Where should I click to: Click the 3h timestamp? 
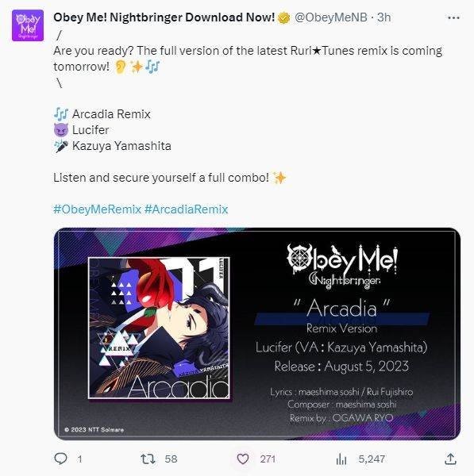[x=384, y=17]
